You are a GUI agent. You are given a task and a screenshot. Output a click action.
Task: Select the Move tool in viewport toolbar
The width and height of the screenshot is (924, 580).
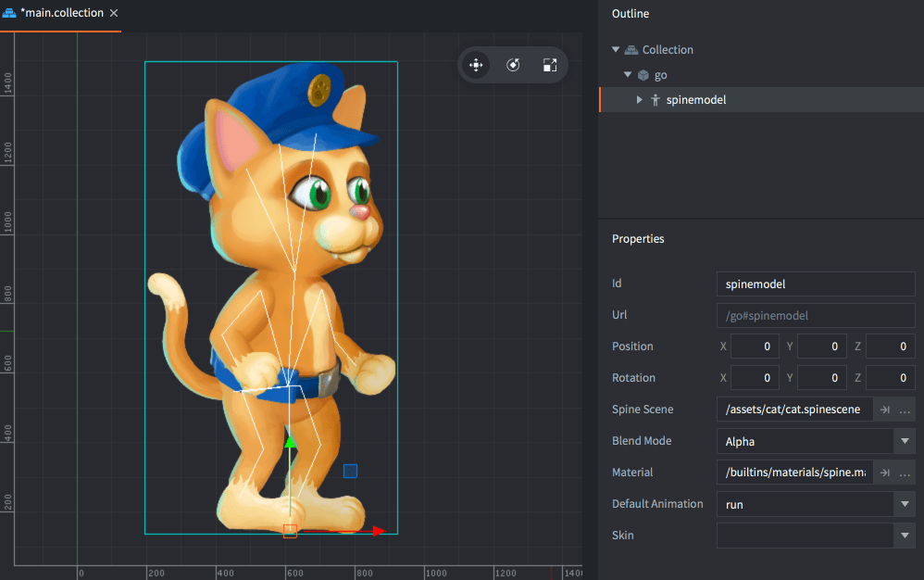tap(476, 65)
